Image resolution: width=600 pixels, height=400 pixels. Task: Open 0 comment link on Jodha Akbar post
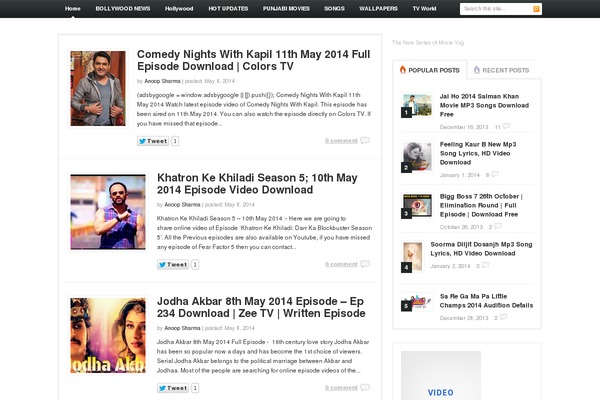point(341,388)
